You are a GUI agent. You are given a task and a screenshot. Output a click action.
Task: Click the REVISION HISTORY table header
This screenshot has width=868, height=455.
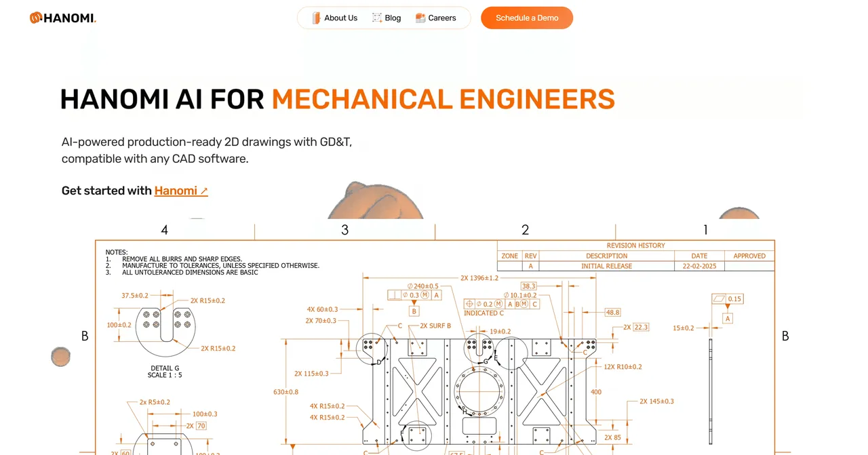tap(635, 245)
